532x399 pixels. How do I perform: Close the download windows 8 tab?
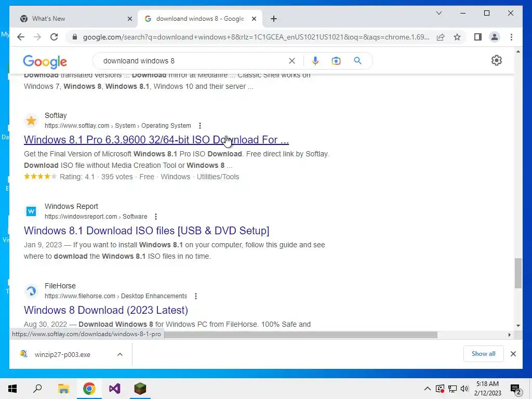(x=254, y=19)
